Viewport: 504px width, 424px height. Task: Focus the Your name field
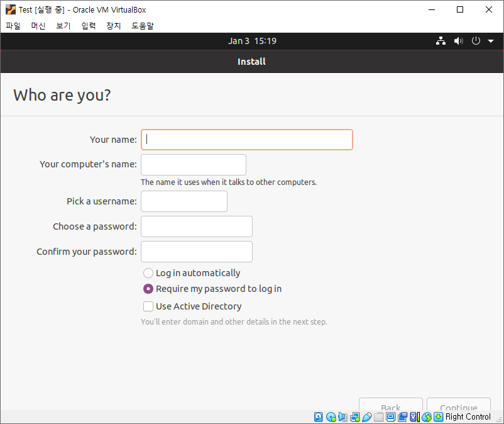[247, 140]
